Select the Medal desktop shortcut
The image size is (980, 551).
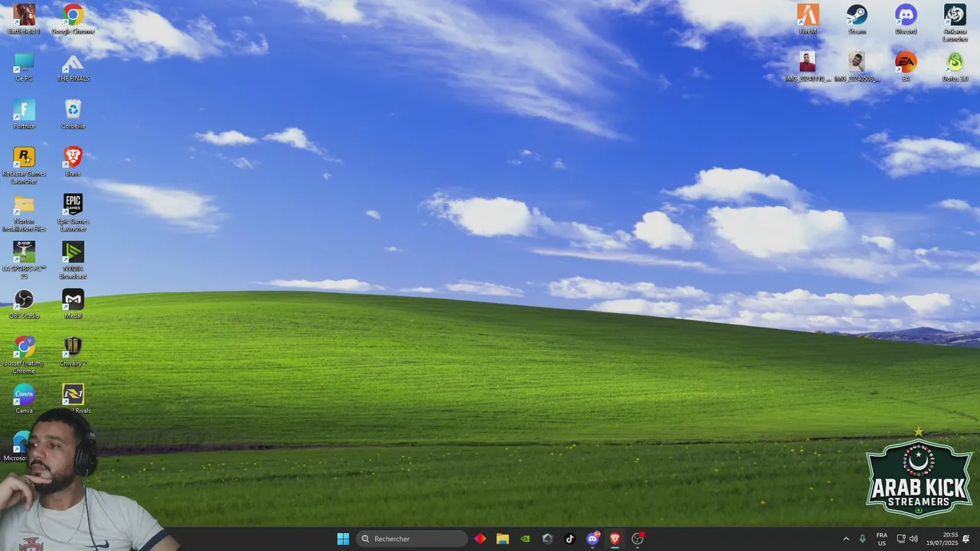click(73, 304)
